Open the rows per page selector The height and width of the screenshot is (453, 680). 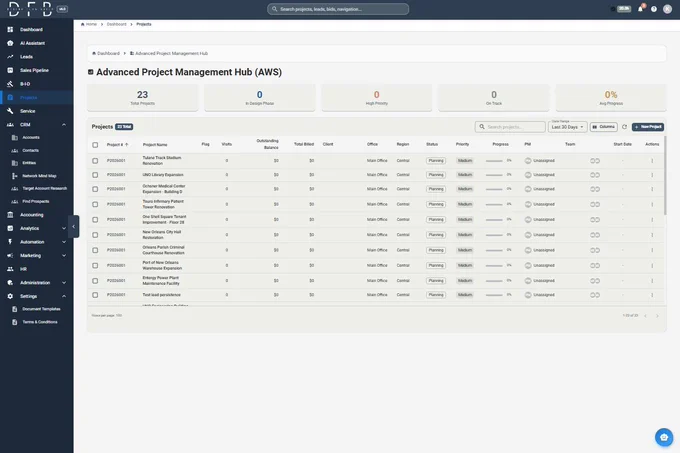click(x=107, y=316)
